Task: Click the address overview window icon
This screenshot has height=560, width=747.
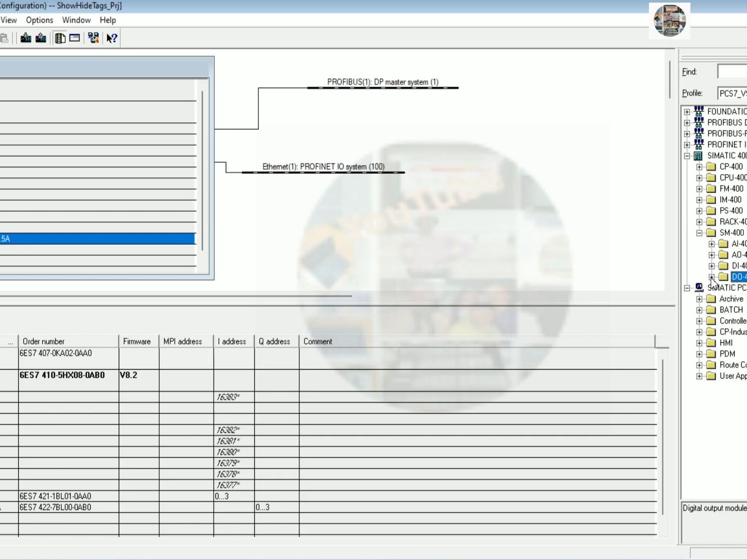Action: click(x=75, y=38)
